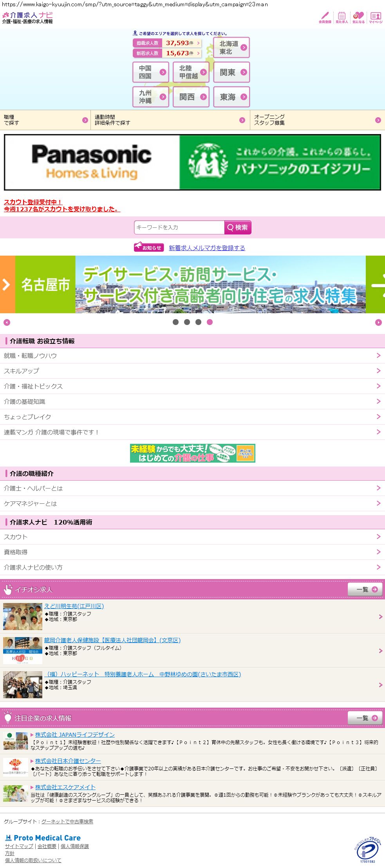
Task: Select the 北陸 甲信越 area button
Action: point(191,72)
